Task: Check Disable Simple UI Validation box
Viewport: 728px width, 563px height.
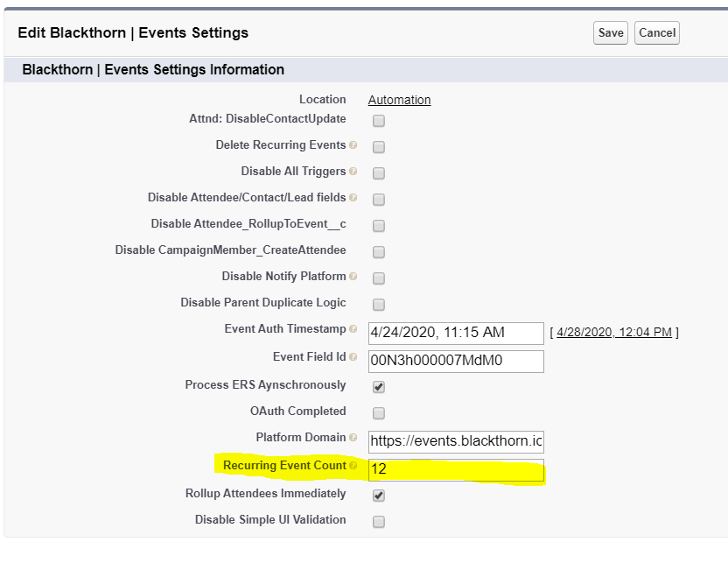Action: tap(379, 522)
